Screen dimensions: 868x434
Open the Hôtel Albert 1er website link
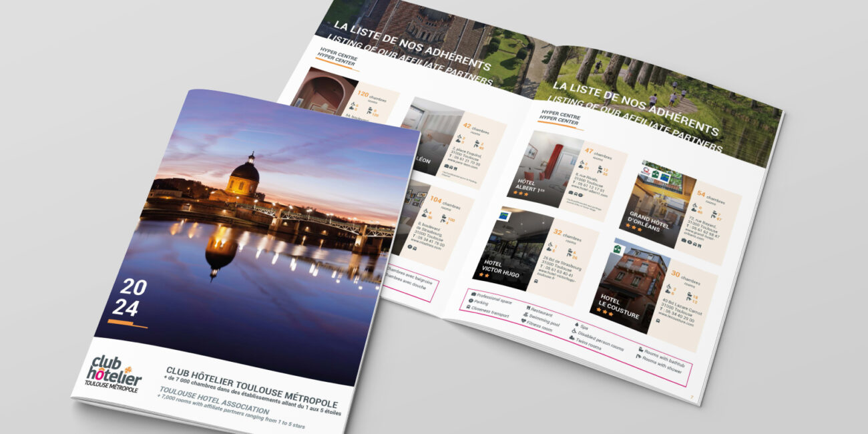[588, 194]
